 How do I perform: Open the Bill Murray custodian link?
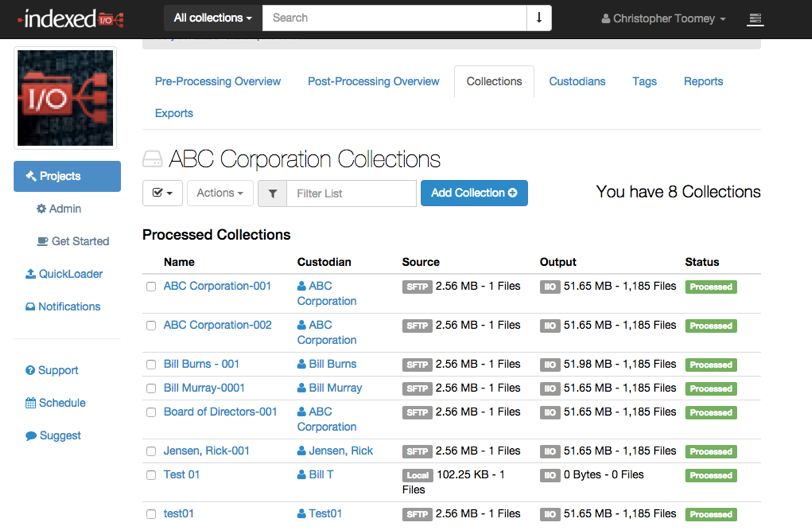pyautogui.click(x=329, y=388)
